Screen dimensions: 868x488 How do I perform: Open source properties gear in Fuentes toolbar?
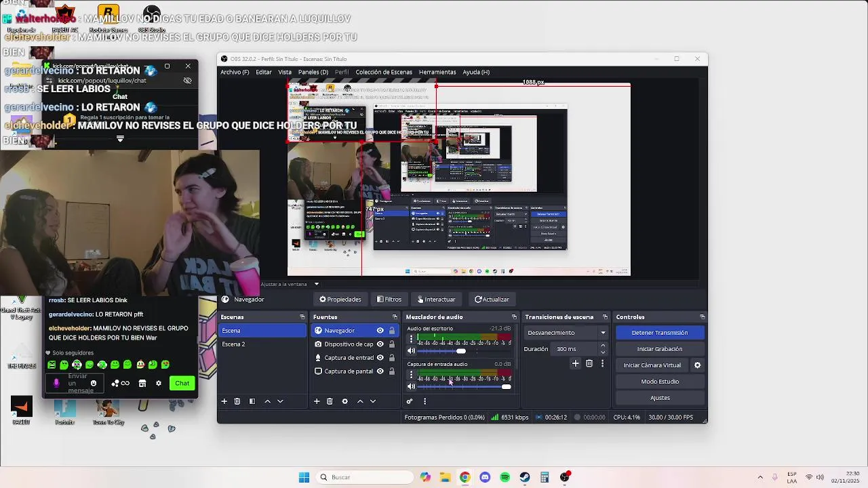tap(344, 401)
